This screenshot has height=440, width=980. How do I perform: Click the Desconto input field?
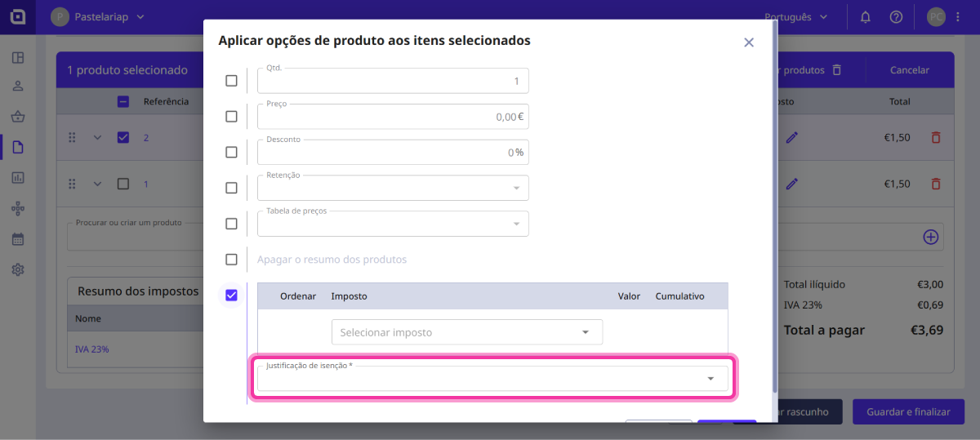click(x=393, y=153)
